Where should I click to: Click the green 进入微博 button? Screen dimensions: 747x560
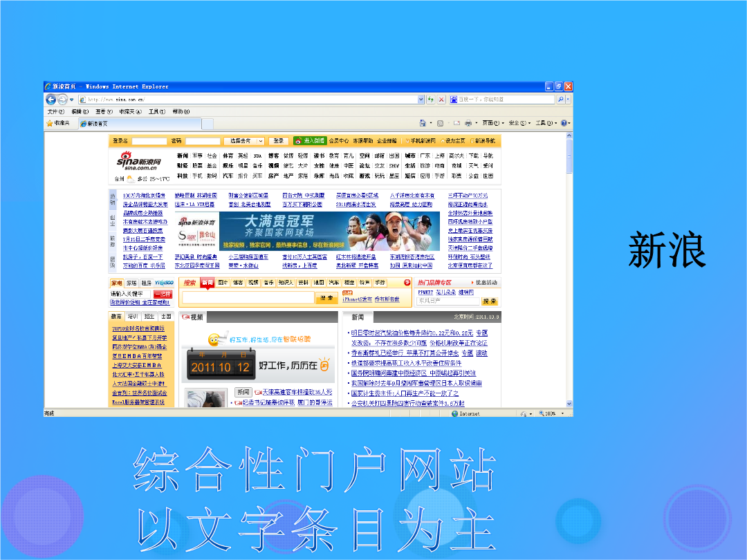[310, 141]
